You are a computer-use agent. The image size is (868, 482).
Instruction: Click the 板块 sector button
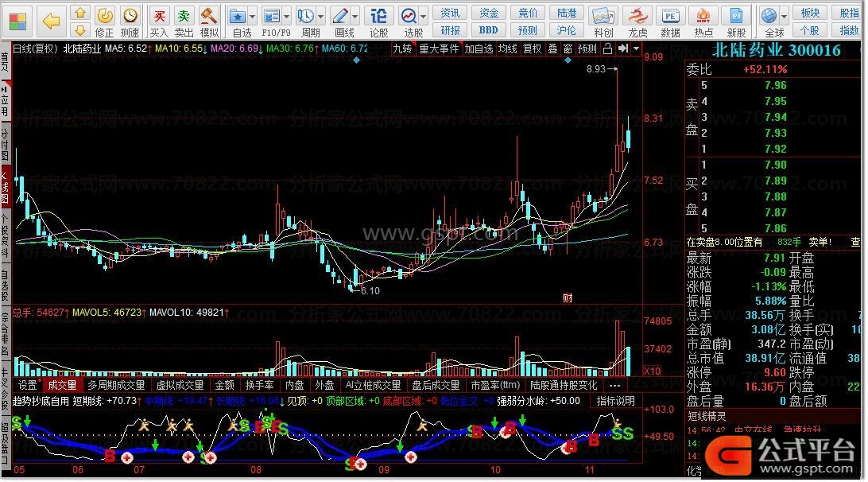point(810,13)
